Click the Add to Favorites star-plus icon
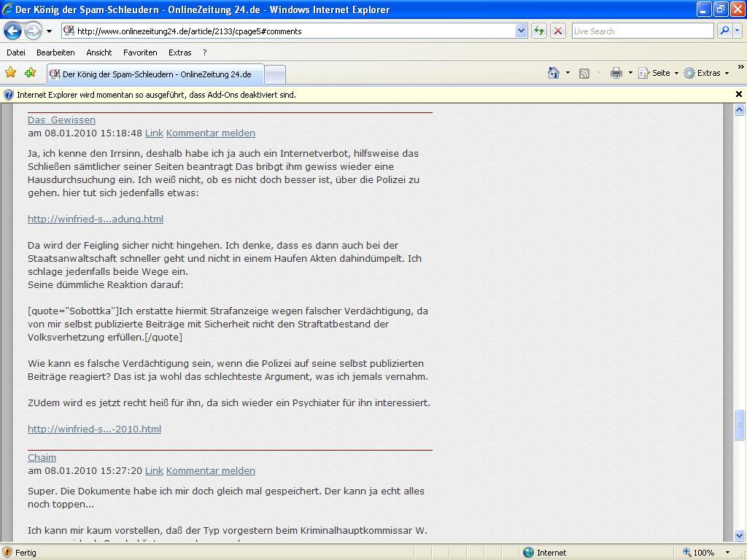747x560 pixels. [x=30, y=72]
